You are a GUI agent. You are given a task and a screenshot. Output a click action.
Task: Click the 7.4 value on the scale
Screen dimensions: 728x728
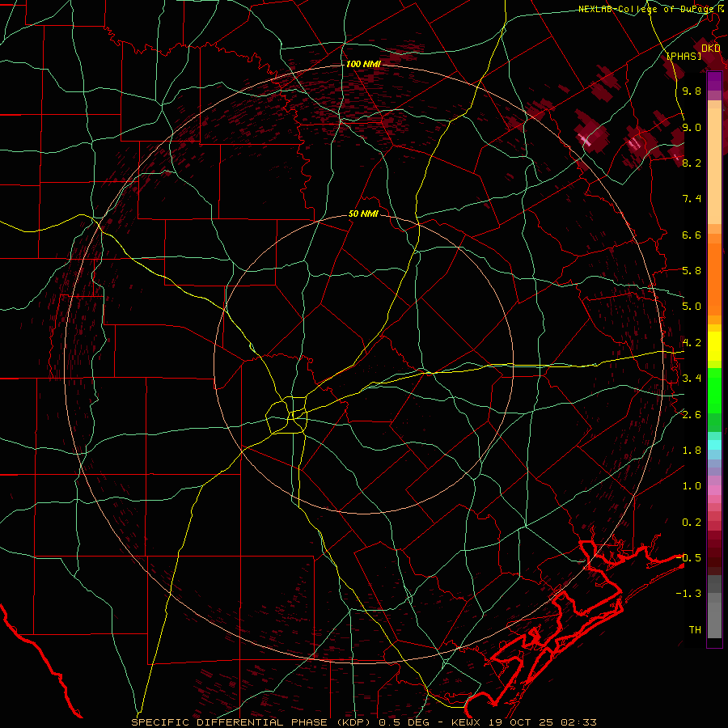(692, 199)
